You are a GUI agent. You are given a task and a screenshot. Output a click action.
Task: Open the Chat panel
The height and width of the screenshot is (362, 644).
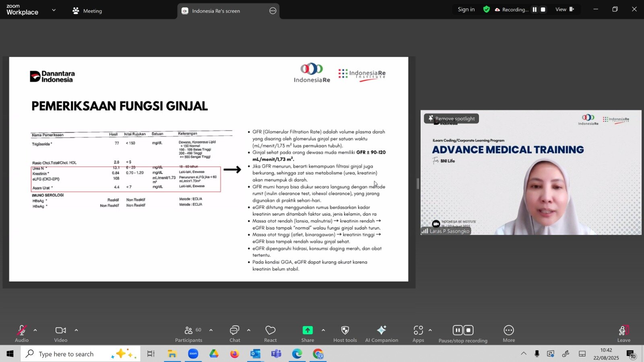click(x=235, y=333)
